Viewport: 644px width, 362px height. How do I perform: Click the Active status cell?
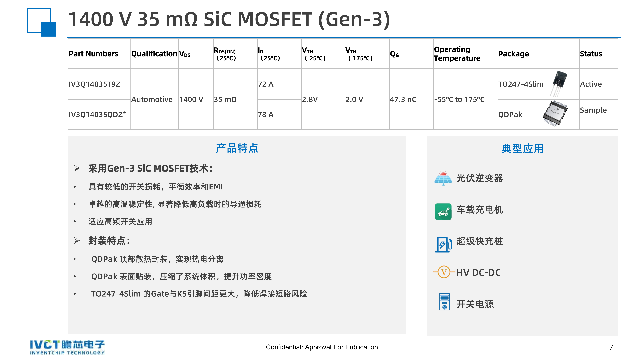[x=591, y=84]
